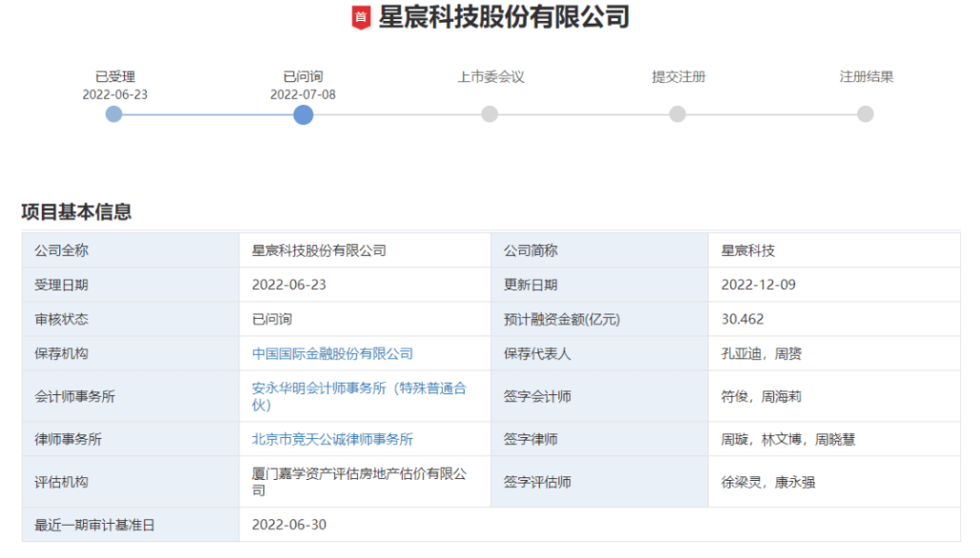Click the financing amount 30.462
The height and width of the screenshot is (558, 980).
tap(743, 319)
